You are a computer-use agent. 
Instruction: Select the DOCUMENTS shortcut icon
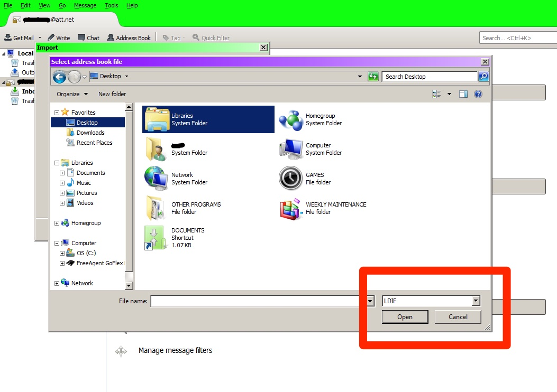(155, 238)
